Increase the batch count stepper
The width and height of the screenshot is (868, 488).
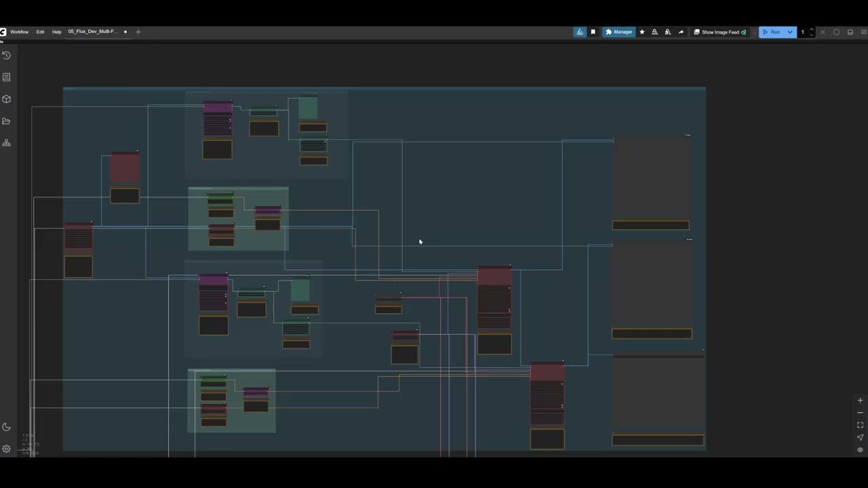(812, 30)
